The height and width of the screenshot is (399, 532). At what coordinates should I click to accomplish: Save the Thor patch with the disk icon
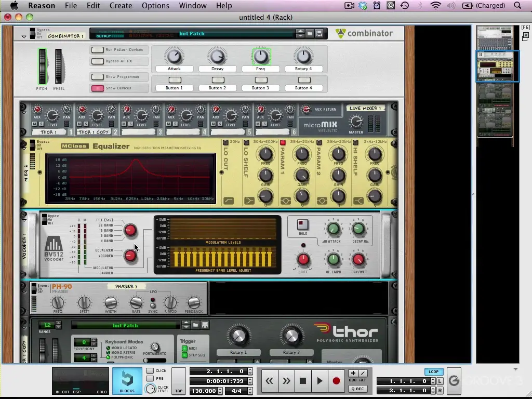coord(205,325)
